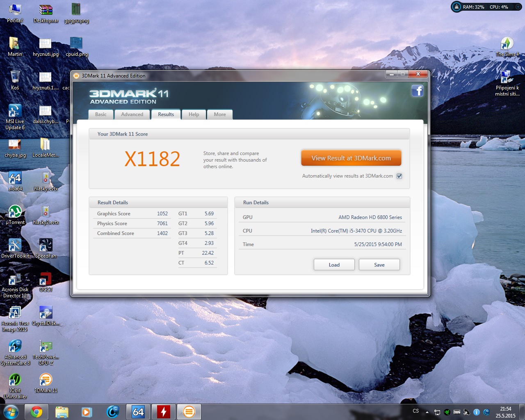Select The Sims 4 desktop shortcut
Image resolution: width=525 pixels, height=420 pixels.
pyautogui.click(x=507, y=47)
